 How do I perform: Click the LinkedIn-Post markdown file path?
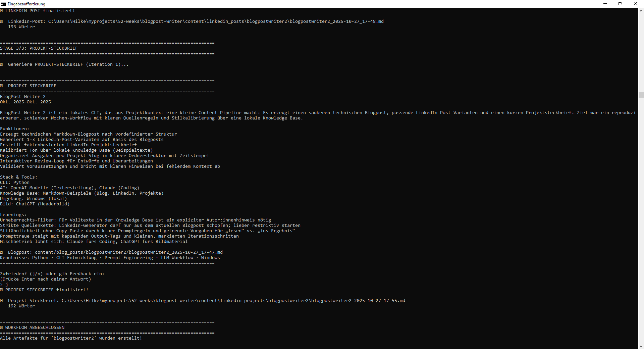(x=216, y=21)
